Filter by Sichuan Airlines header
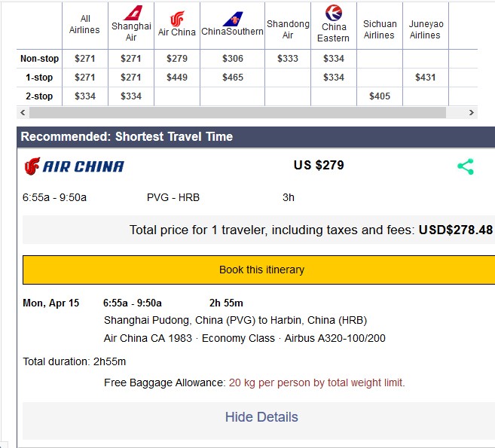Screen dimensions: 495x448 380,29
